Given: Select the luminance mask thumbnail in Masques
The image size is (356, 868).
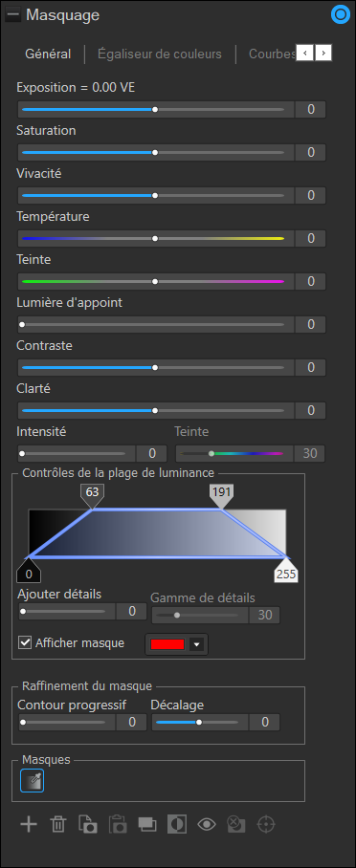Looking at the screenshot, I should click(33, 781).
